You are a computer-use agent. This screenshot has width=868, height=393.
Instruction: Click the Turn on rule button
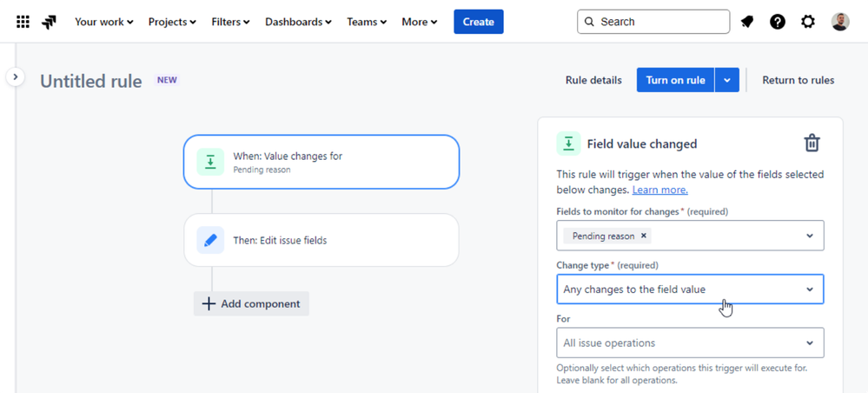pyautogui.click(x=675, y=80)
